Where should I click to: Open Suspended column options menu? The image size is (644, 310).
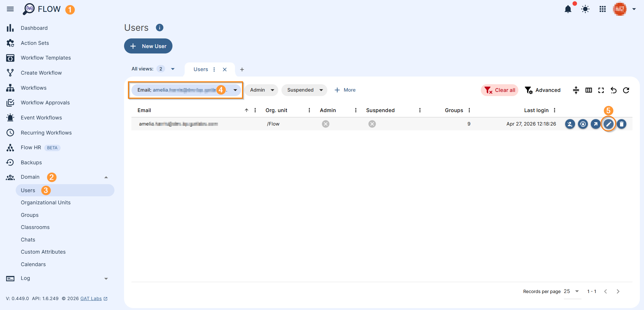(420, 110)
